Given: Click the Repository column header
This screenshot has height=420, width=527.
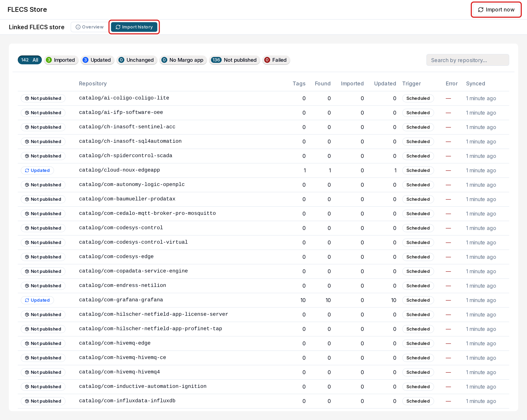Looking at the screenshot, I should coord(93,84).
